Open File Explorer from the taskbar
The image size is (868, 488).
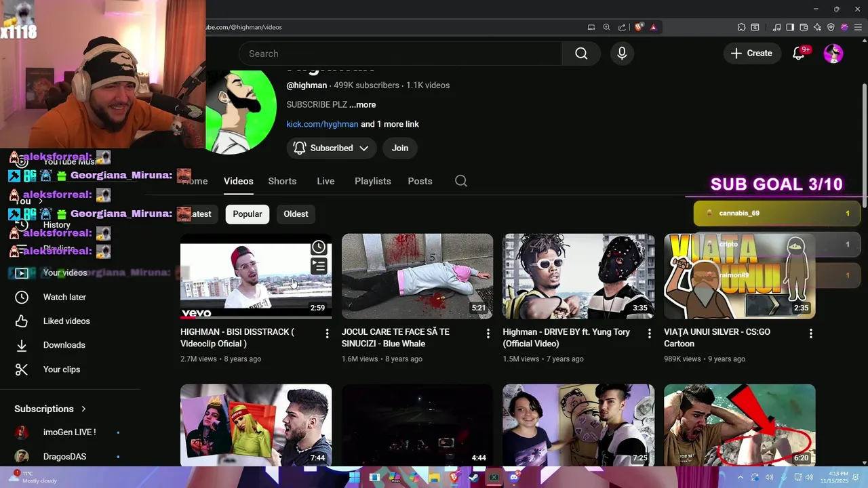434,477
